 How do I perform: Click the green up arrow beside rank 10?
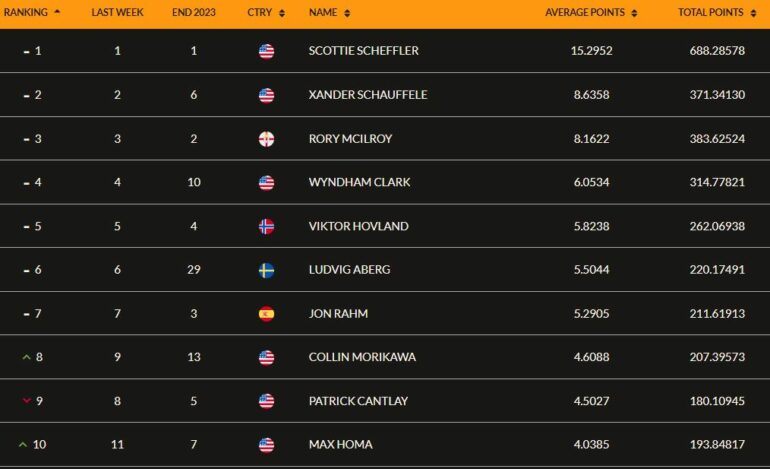(x=23, y=444)
